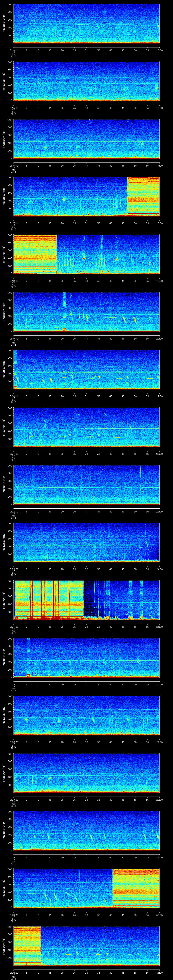The height and width of the screenshot is (980, 173).
Task: Select the 0:16:00 start time label
Action: (x=14, y=166)
